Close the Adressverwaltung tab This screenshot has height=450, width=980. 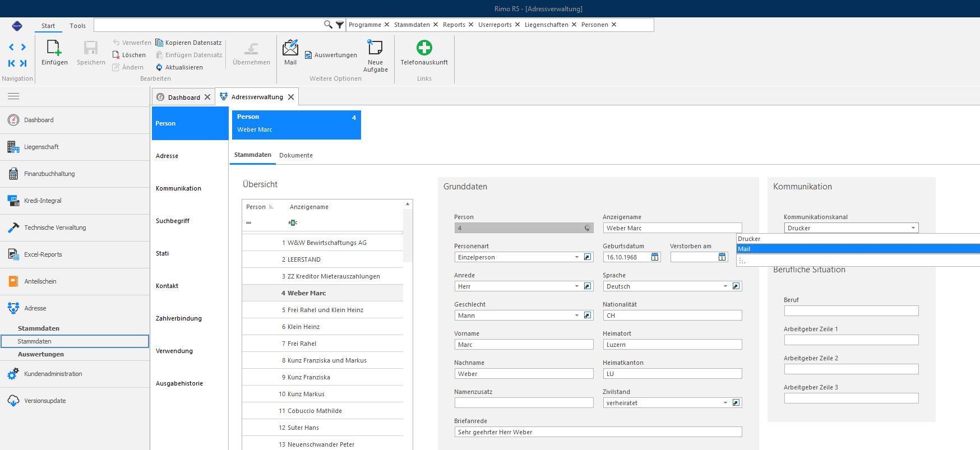click(291, 97)
